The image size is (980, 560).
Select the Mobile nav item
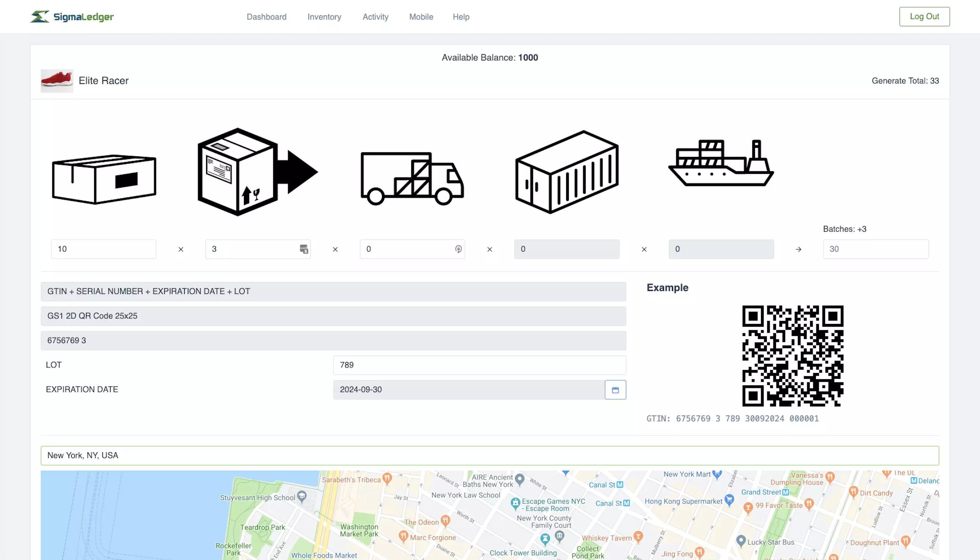[x=421, y=17]
